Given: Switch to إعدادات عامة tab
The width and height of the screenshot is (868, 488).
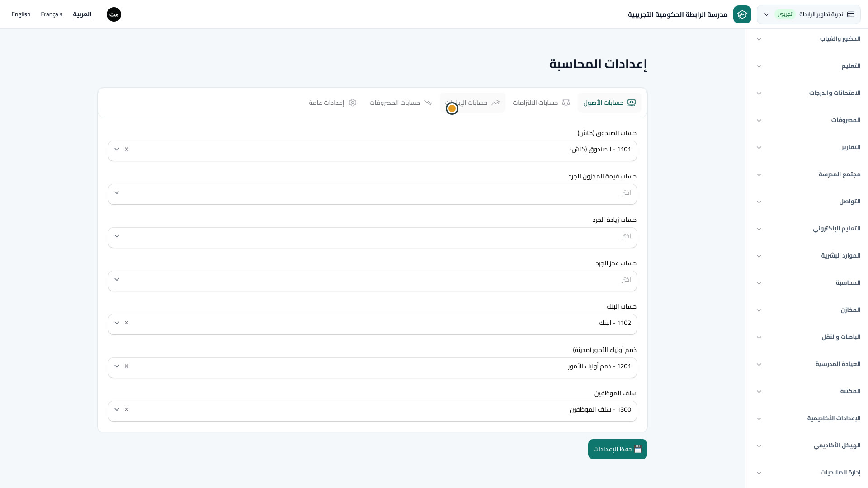Looking at the screenshot, I should click(x=333, y=103).
